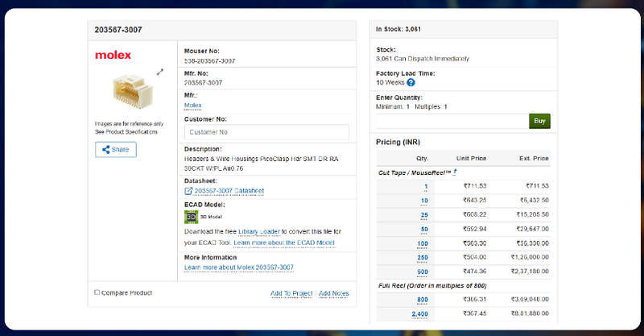The height and width of the screenshot is (336, 644).
Task: Select quantity 10 price break
Action: tap(424, 201)
